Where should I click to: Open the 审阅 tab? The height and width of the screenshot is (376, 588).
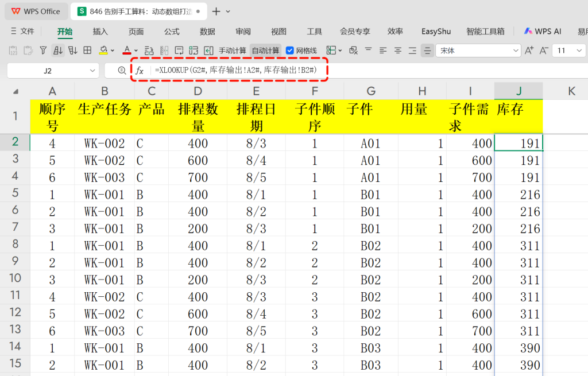pos(243,32)
